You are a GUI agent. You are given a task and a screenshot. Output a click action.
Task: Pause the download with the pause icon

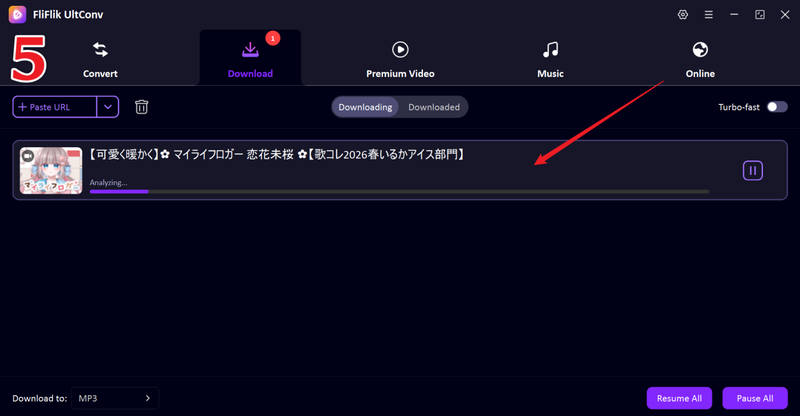coord(753,170)
